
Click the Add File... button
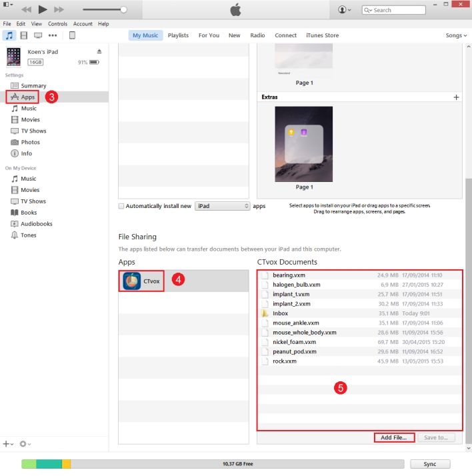coord(394,437)
